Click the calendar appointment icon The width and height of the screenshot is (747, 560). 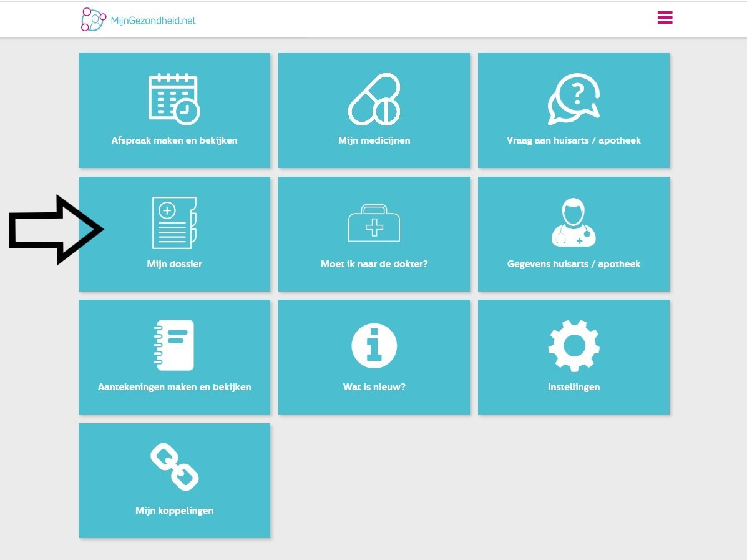click(x=174, y=99)
